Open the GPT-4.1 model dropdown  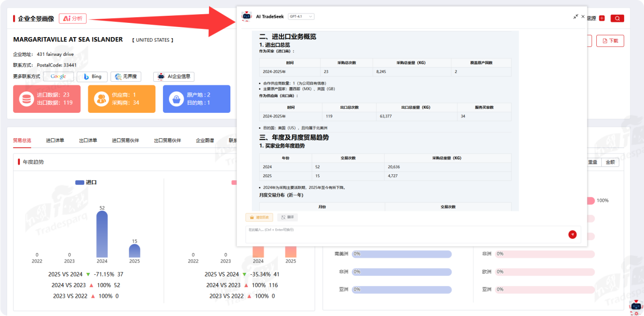[301, 17]
